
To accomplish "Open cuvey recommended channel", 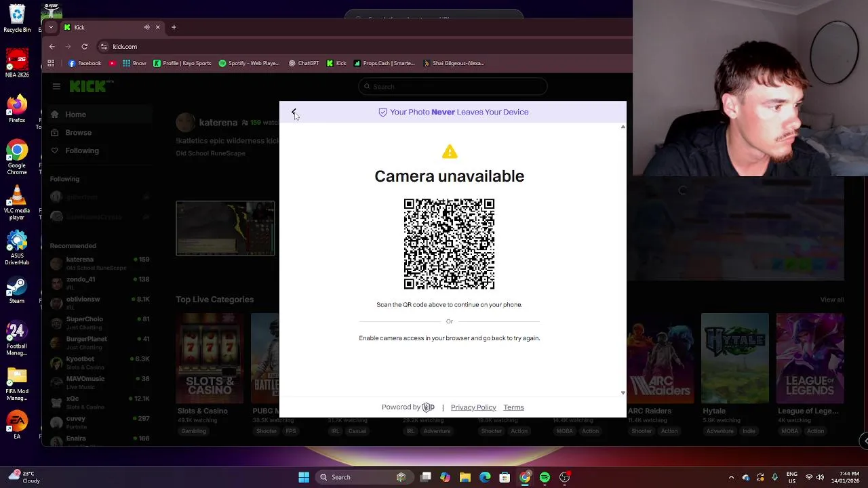I will click(x=100, y=422).
